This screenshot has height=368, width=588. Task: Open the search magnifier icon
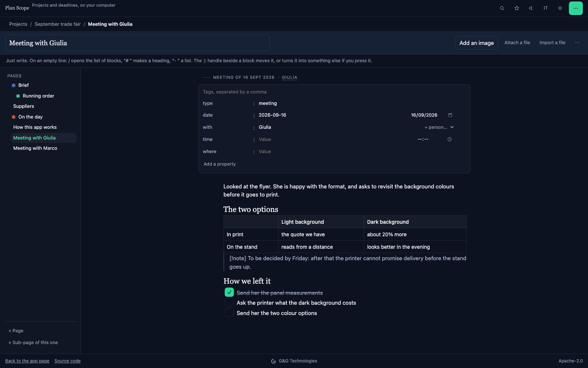pyautogui.click(x=502, y=8)
